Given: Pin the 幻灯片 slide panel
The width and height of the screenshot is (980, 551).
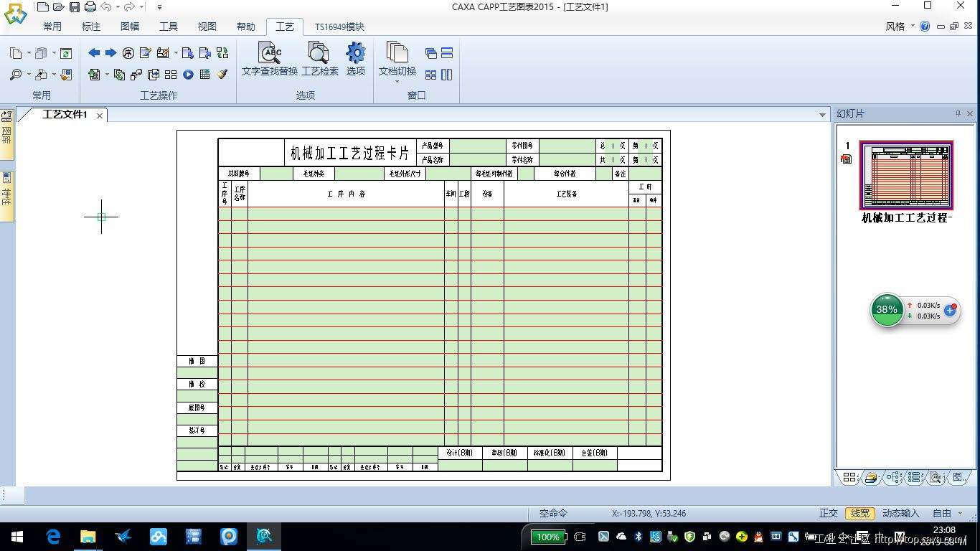Looking at the screenshot, I should click(957, 114).
